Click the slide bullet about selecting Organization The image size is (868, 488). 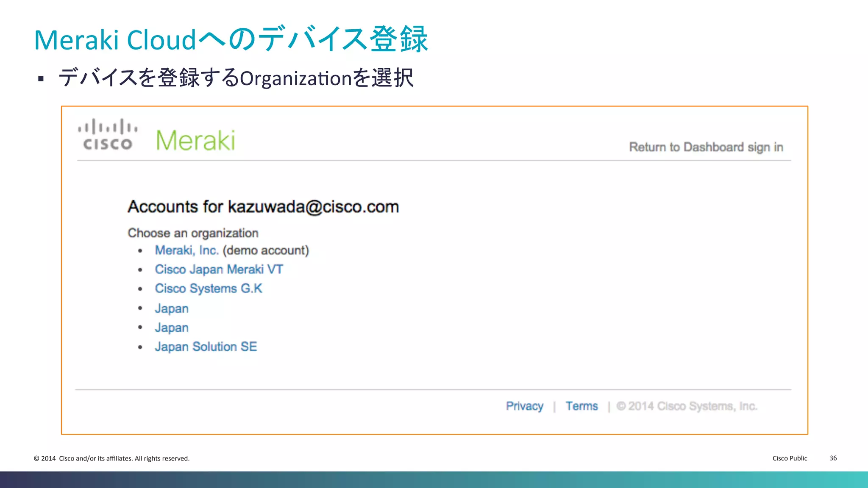point(236,78)
